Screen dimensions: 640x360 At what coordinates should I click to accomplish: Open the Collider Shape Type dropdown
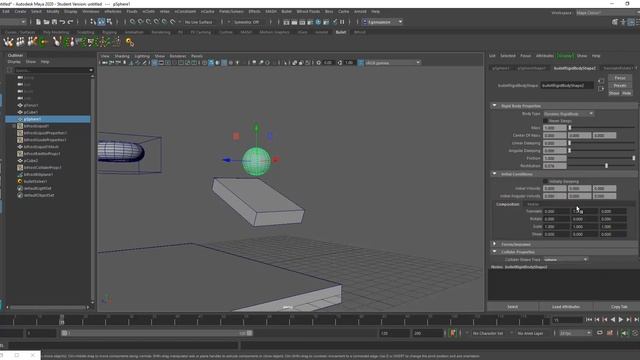point(565,260)
